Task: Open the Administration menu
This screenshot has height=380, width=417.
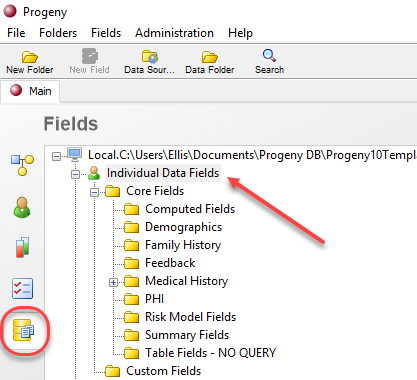Action: pyautogui.click(x=174, y=33)
